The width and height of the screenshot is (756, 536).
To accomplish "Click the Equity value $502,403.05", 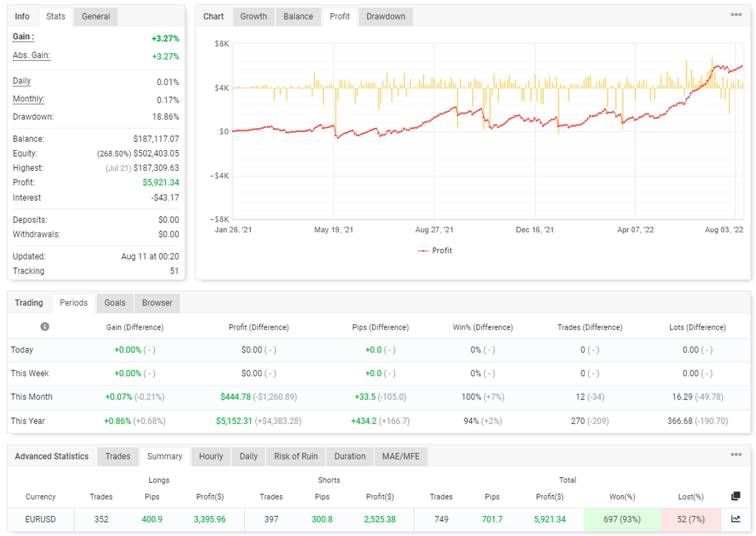I will (x=156, y=153).
